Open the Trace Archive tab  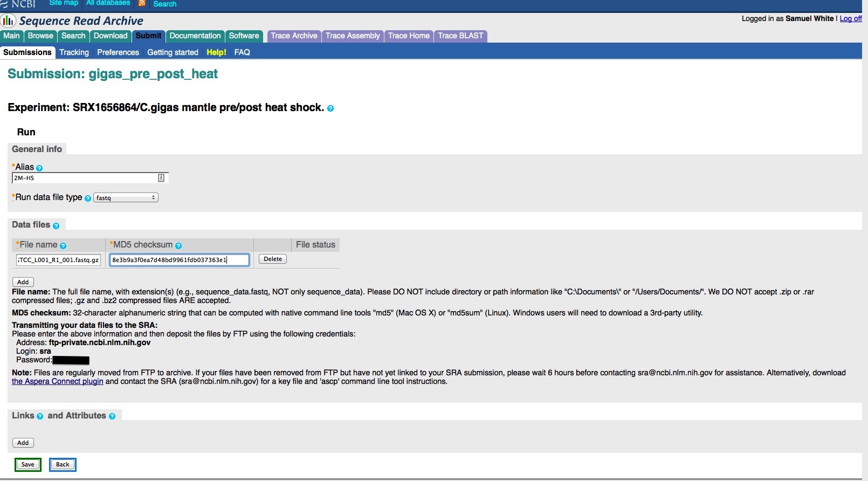pos(294,36)
